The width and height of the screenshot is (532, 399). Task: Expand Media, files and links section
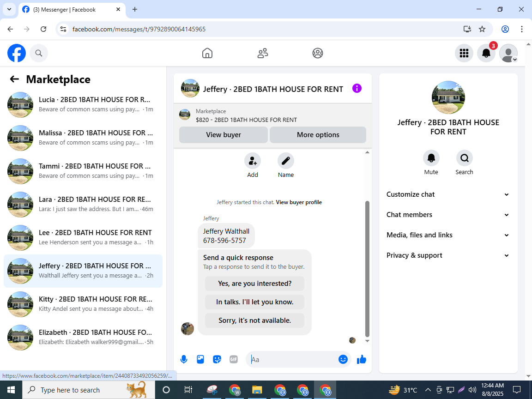pos(448,235)
